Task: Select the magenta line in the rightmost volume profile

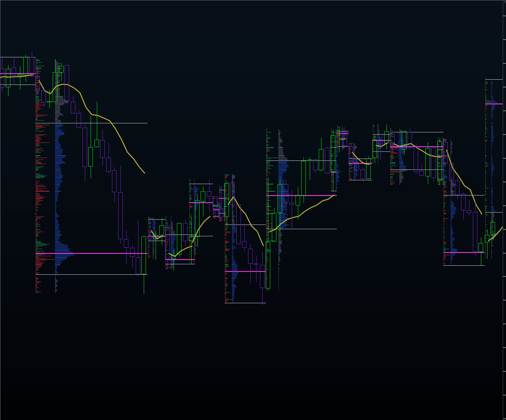Action: click(x=494, y=104)
